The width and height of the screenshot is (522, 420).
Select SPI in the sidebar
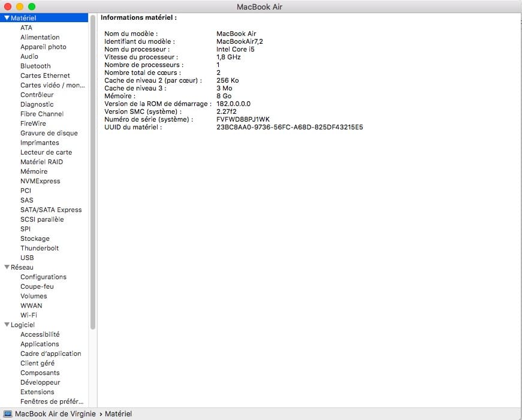tap(25, 229)
